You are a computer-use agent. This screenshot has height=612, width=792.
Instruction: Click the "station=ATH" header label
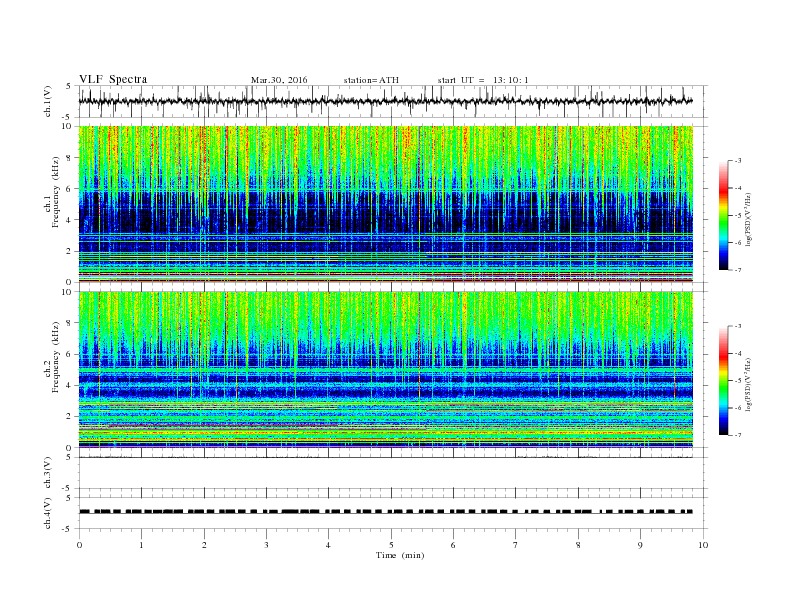pos(371,80)
